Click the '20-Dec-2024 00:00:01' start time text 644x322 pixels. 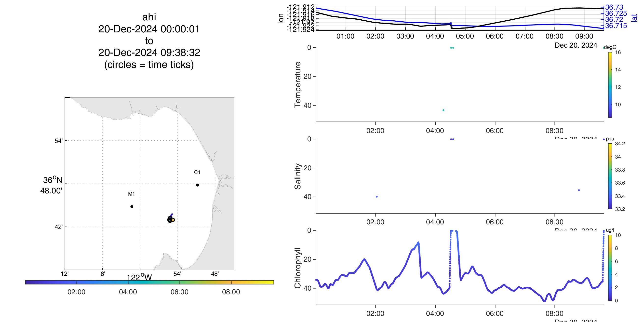tap(149, 29)
